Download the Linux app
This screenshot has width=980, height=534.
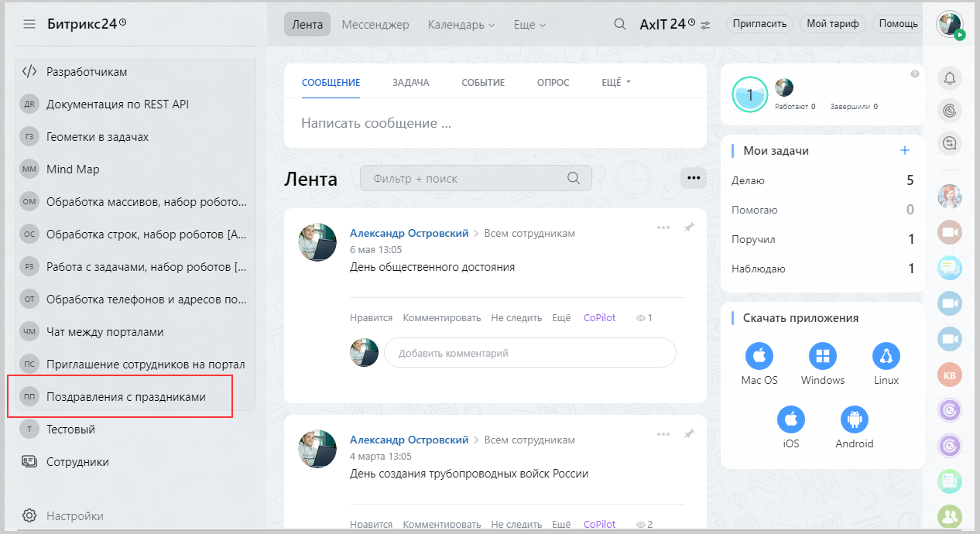coord(886,357)
